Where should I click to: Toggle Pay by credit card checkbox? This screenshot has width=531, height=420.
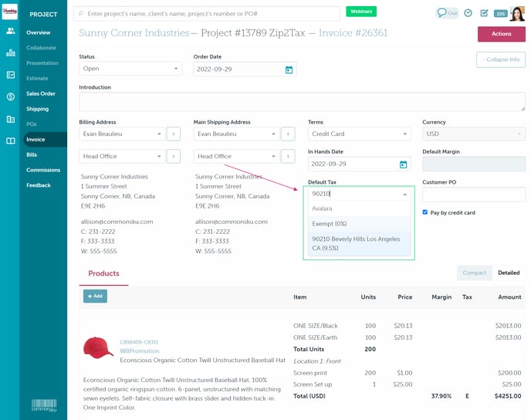point(425,212)
